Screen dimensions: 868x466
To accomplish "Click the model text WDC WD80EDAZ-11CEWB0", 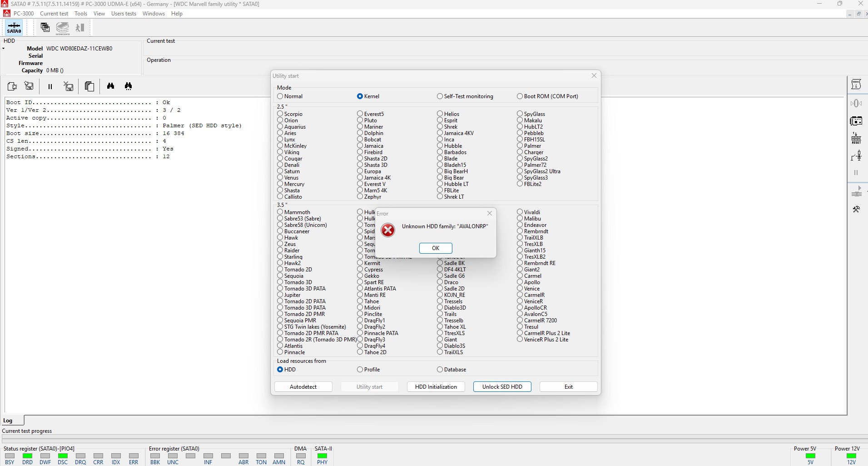I will 79,49.
